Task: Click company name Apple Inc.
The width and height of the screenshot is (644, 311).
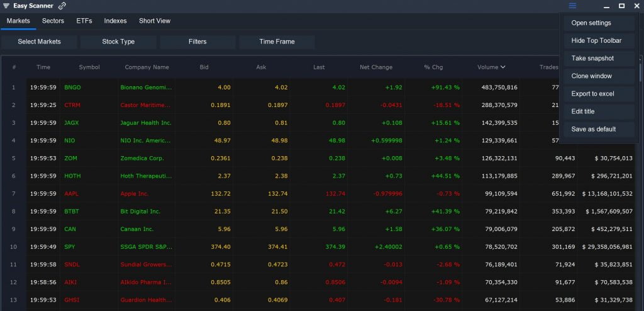Action: pos(135,193)
